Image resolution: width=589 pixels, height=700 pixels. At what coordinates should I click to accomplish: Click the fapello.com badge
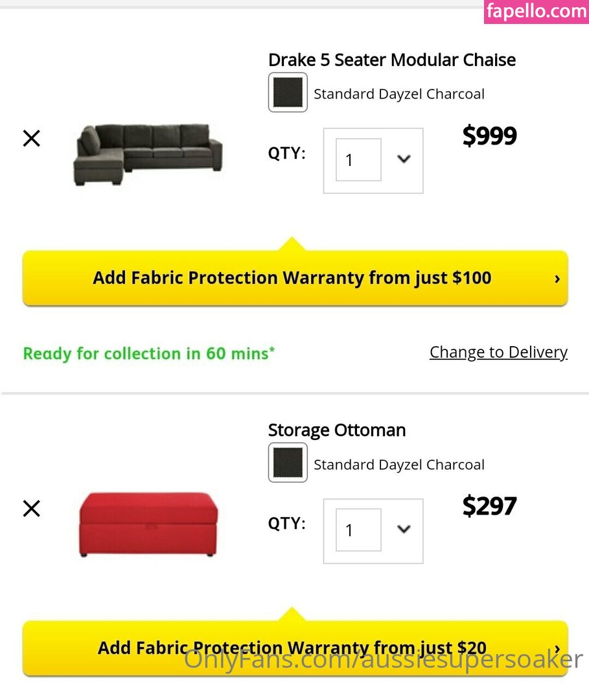(x=537, y=11)
